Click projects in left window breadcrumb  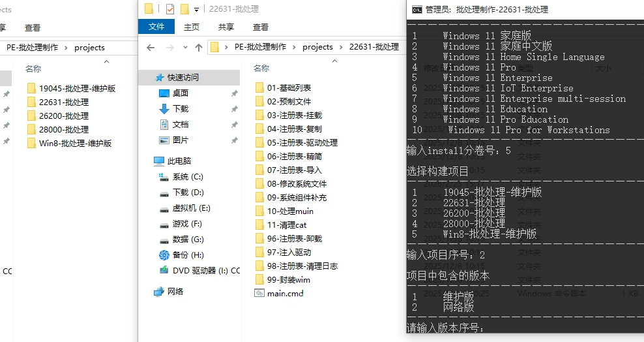click(x=89, y=48)
